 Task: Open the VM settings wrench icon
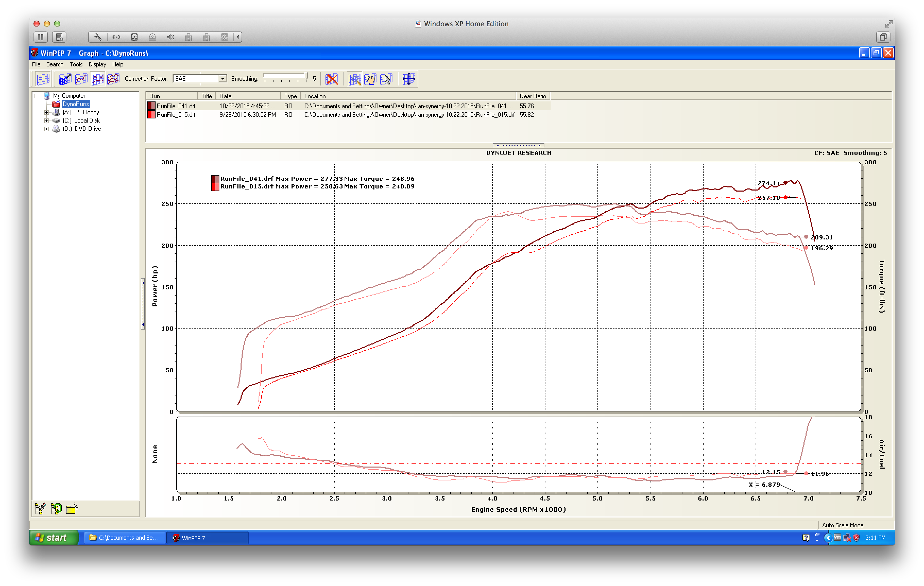coord(97,37)
